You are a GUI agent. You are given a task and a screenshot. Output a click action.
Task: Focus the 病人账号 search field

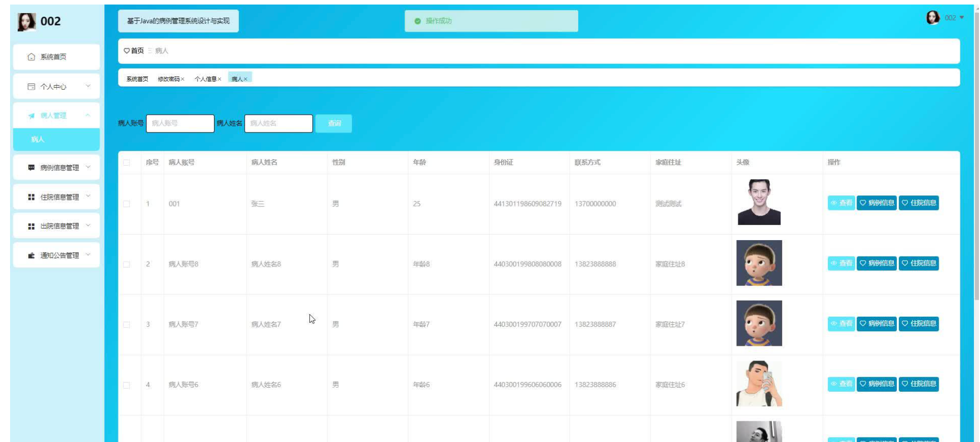point(180,123)
